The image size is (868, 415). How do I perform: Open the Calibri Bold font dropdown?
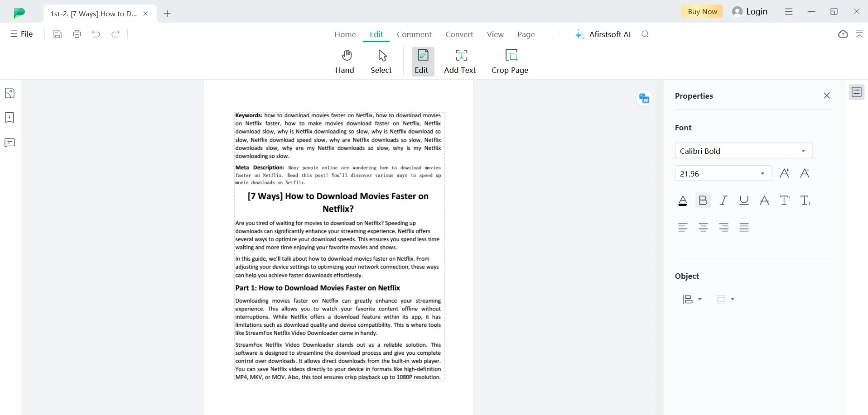coord(744,151)
